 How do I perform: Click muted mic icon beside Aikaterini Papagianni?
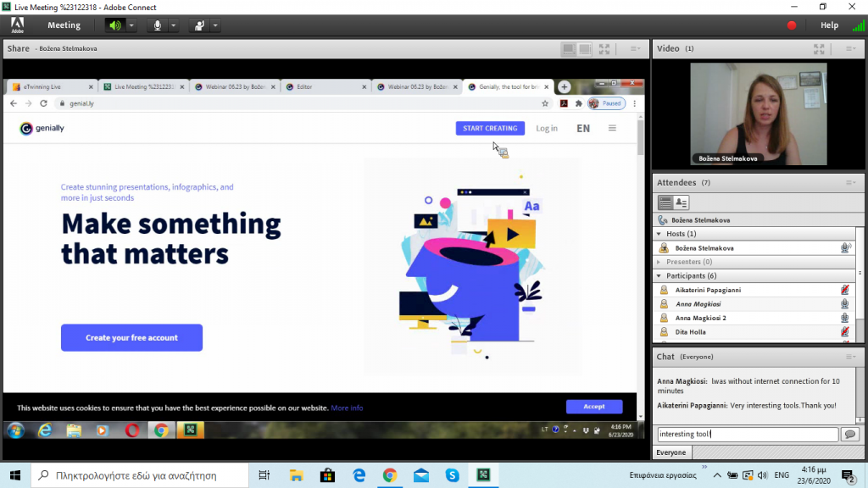(x=845, y=290)
